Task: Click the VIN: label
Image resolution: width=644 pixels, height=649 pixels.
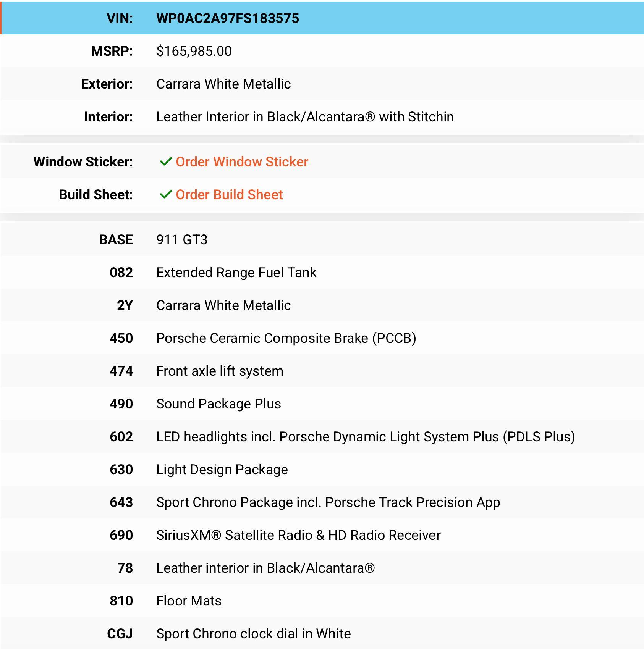Action: (120, 18)
